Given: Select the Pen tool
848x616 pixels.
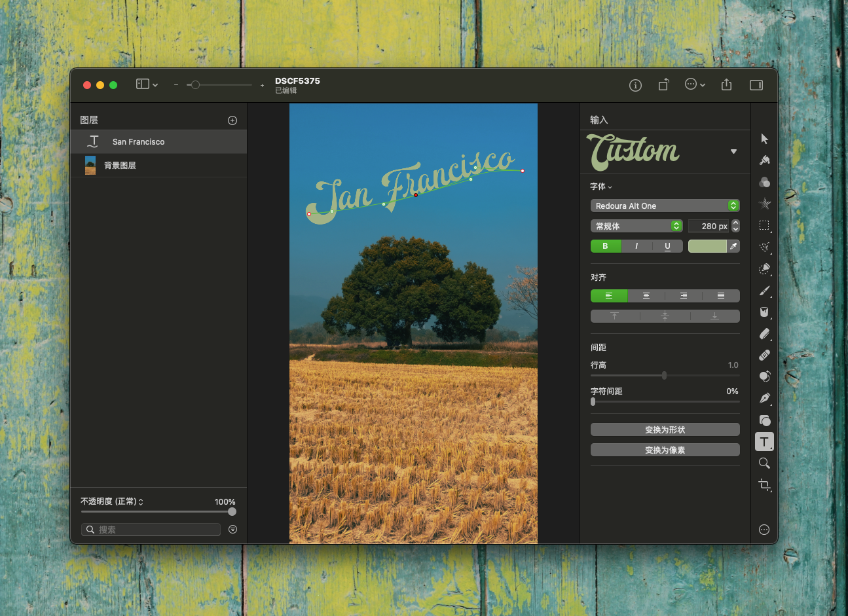Looking at the screenshot, I should [x=764, y=399].
